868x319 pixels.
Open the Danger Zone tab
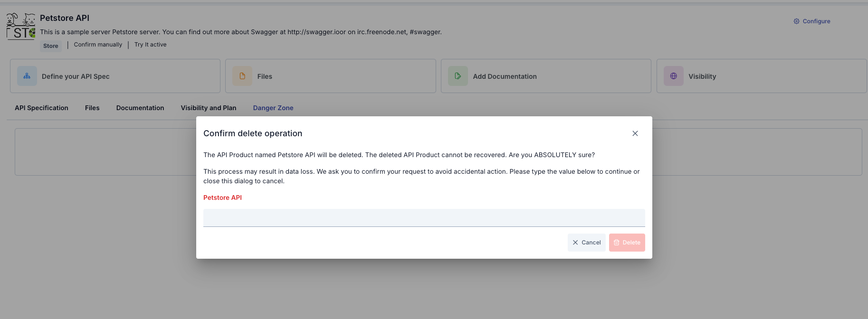pyautogui.click(x=273, y=108)
